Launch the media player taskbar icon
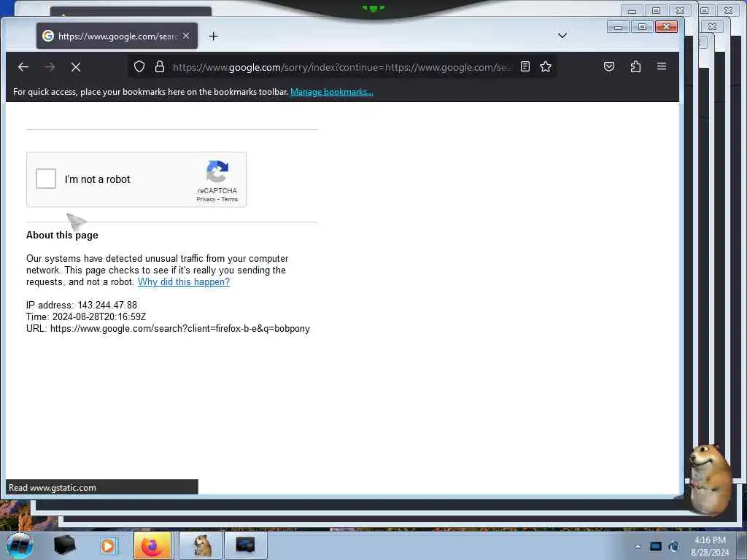 [x=108, y=545]
